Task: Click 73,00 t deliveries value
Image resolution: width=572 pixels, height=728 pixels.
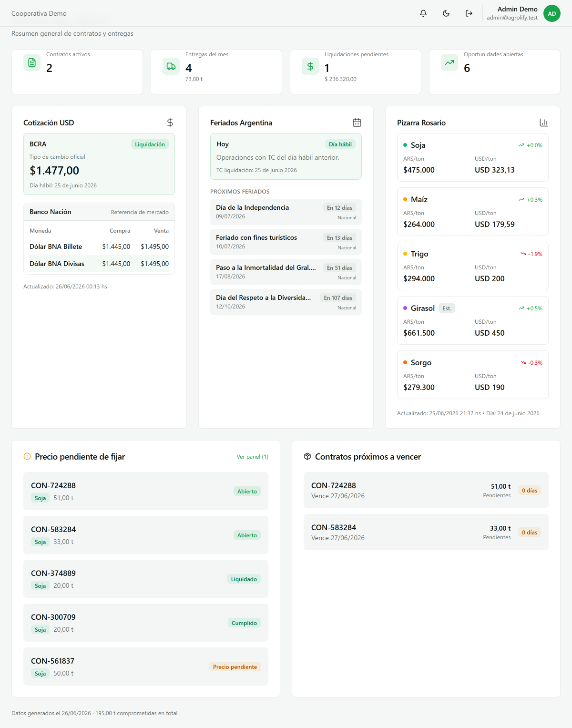Action: point(194,79)
